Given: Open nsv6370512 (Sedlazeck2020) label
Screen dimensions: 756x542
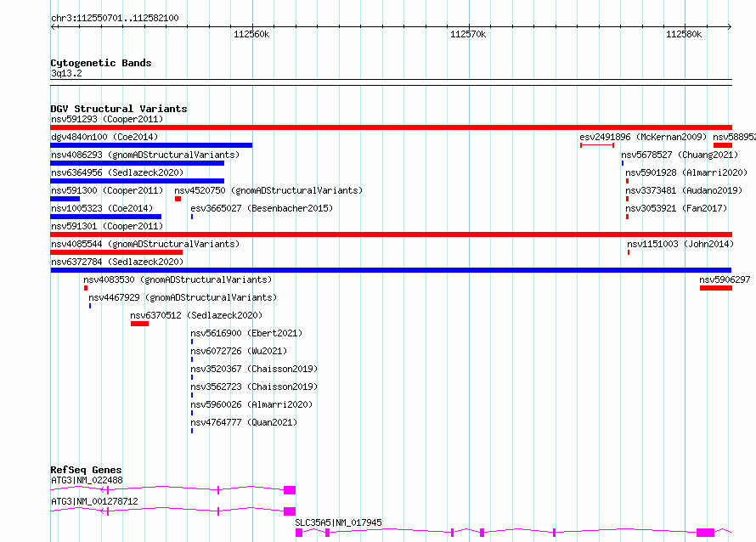Looking at the screenshot, I should [x=196, y=315].
